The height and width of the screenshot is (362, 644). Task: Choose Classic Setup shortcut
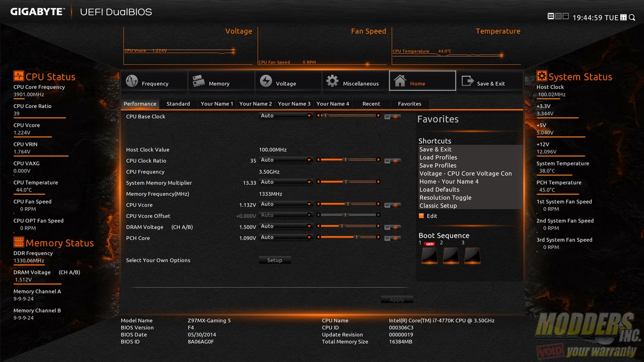tap(470, 206)
